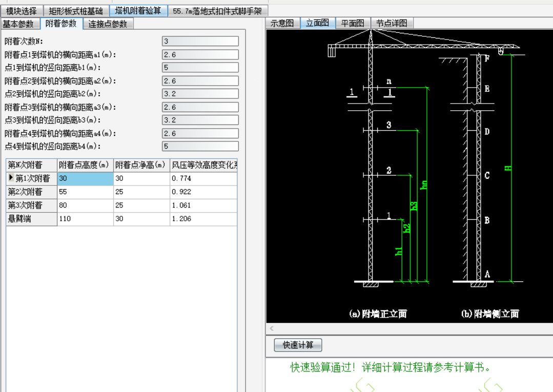Click the a1 横向距离 input field
Screen dimensions: 553x392
coord(200,55)
